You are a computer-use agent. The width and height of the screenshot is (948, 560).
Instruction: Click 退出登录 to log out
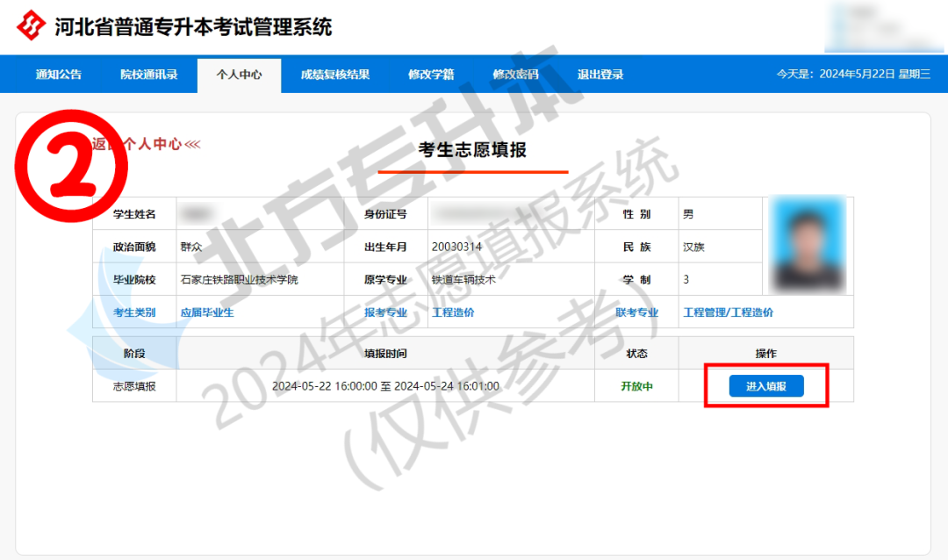pos(600,75)
